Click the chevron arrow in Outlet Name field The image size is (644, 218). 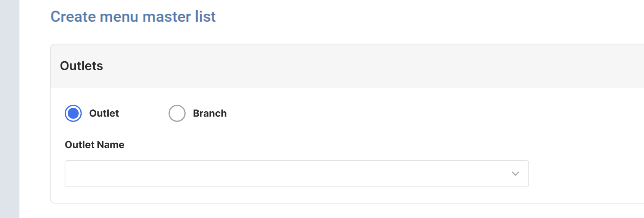pyautogui.click(x=515, y=174)
